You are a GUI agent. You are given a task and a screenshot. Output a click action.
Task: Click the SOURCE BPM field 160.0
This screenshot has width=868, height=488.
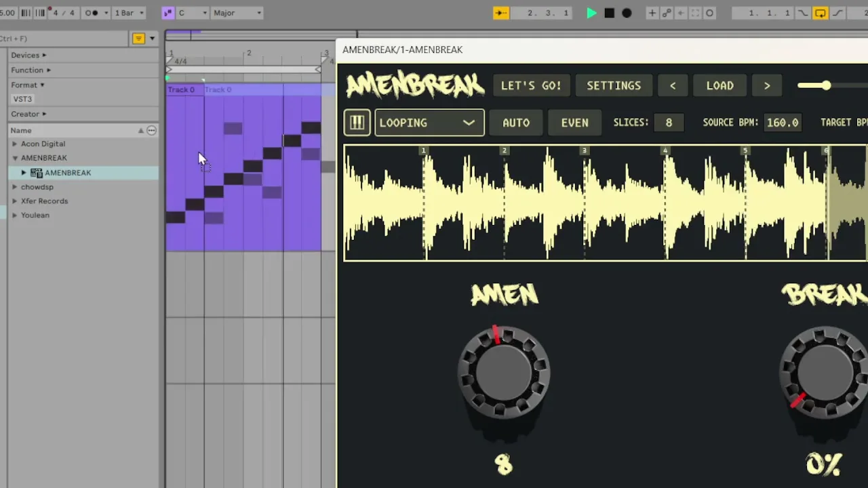point(783,123)
